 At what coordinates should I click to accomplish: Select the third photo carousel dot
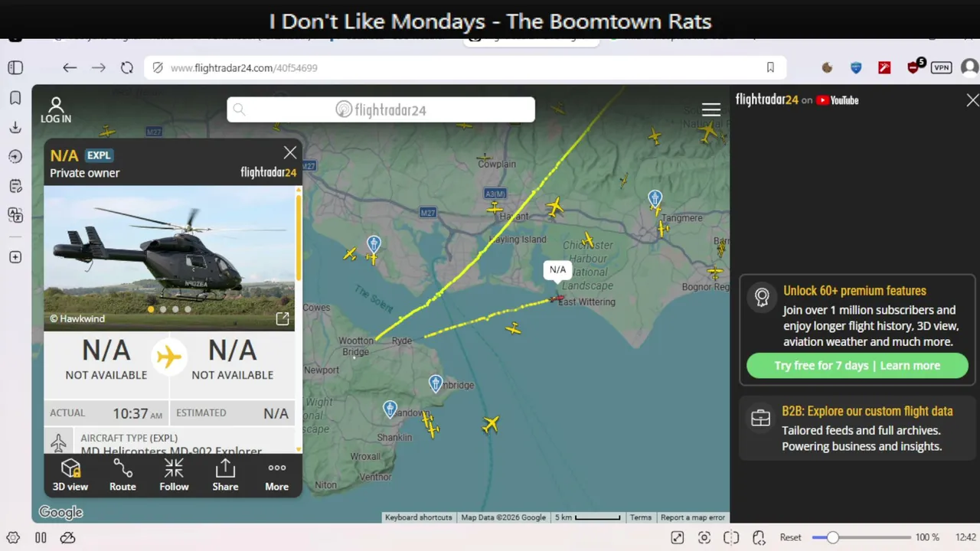pyautogui.click(x=175, y=309)
